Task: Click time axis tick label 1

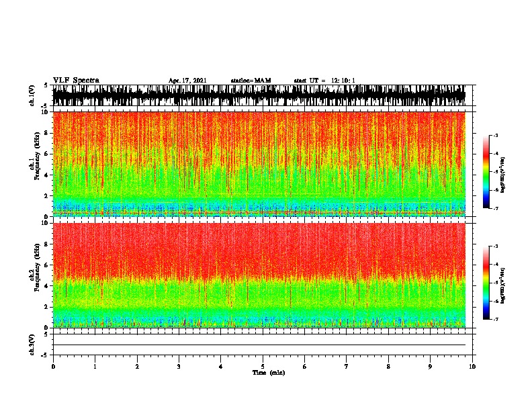Action: coord(95,367)
